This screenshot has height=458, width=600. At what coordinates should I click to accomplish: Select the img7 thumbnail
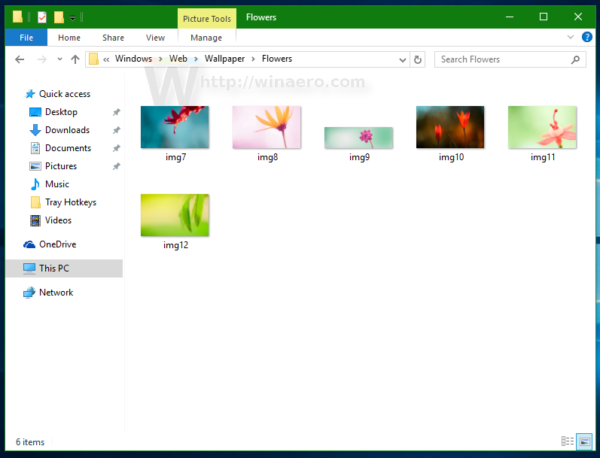(x=175, y=127)
